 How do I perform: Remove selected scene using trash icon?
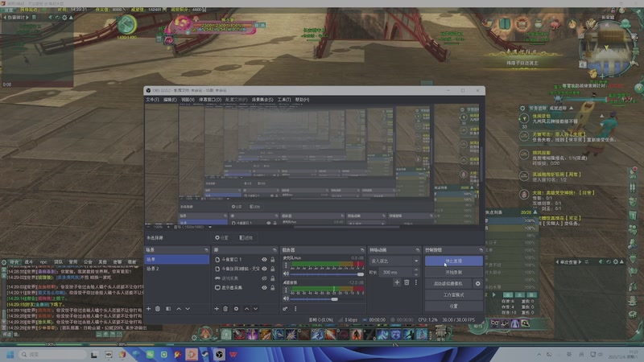(158, 309)
